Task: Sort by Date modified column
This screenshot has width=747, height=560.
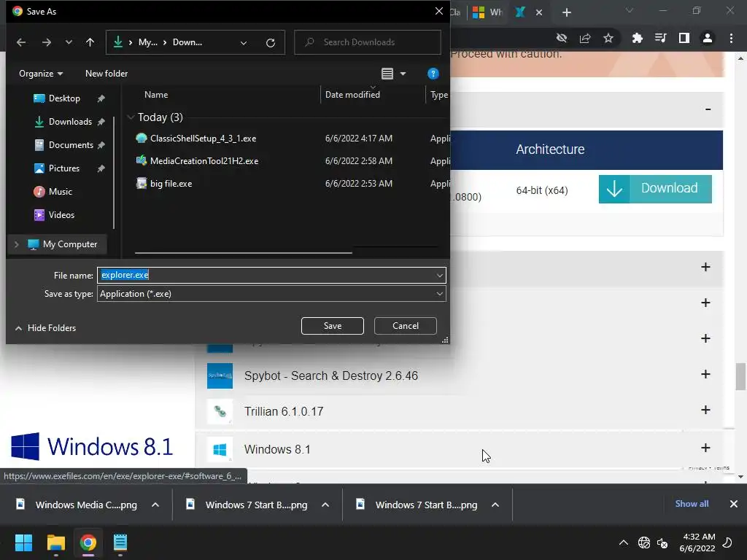Action: pos(352,95)
